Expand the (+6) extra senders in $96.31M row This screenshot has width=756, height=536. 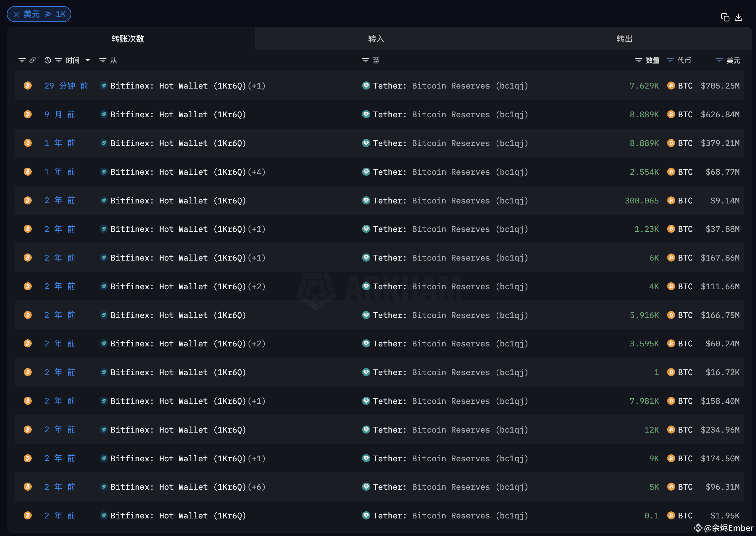coord(257,487)
